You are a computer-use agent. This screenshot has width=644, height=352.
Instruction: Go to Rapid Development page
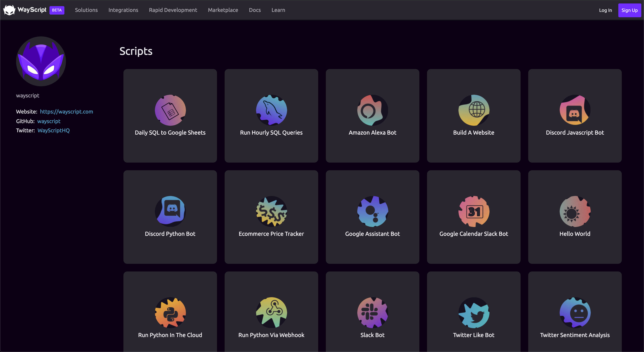pos(173,10)
